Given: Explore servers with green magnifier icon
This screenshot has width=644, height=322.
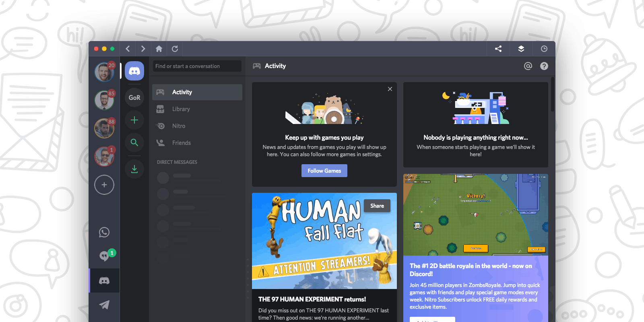Looking at the screenshot, I should 134,142.
